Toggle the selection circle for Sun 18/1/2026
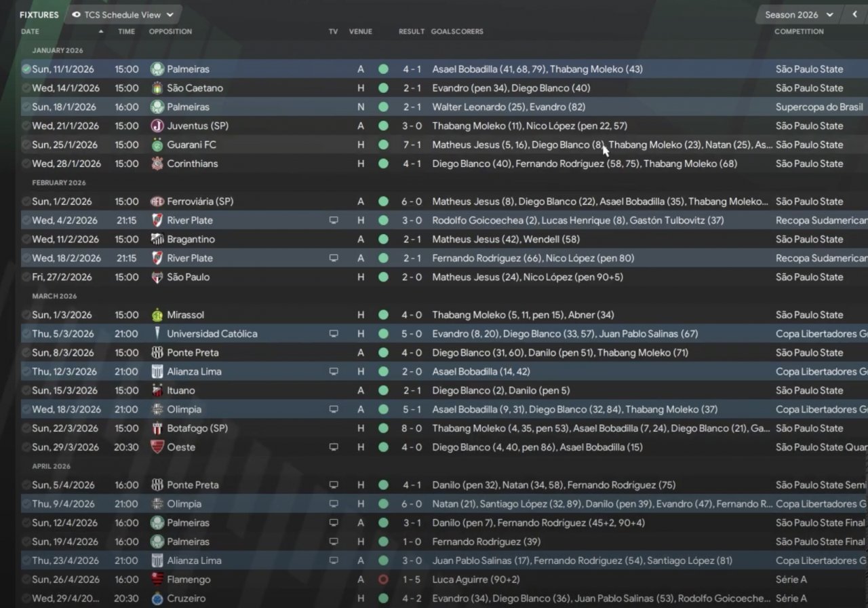The image size is (868, 608). 26,107
